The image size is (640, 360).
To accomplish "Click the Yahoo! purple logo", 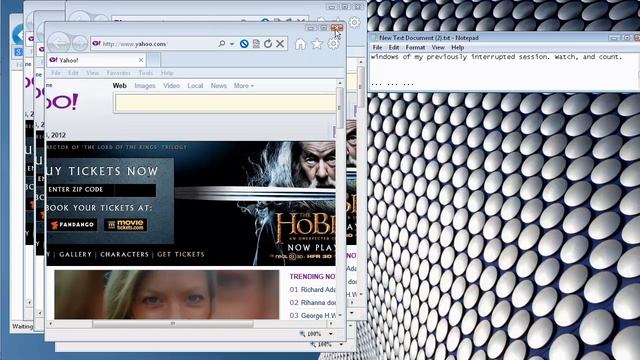I will pyautogui.click(x=62, y=101).
